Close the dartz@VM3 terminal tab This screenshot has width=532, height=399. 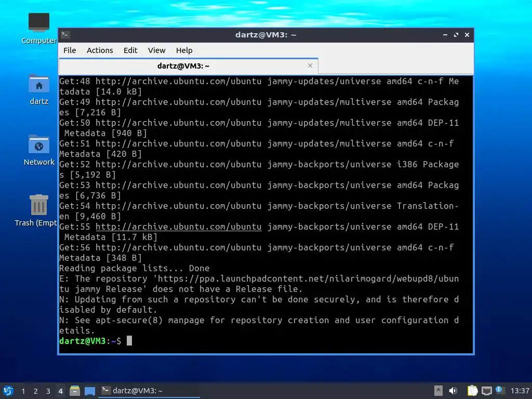(x=310, y=65)
